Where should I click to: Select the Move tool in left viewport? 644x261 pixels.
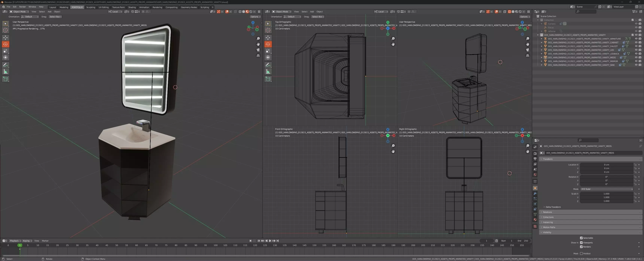(x=5, y=37)
